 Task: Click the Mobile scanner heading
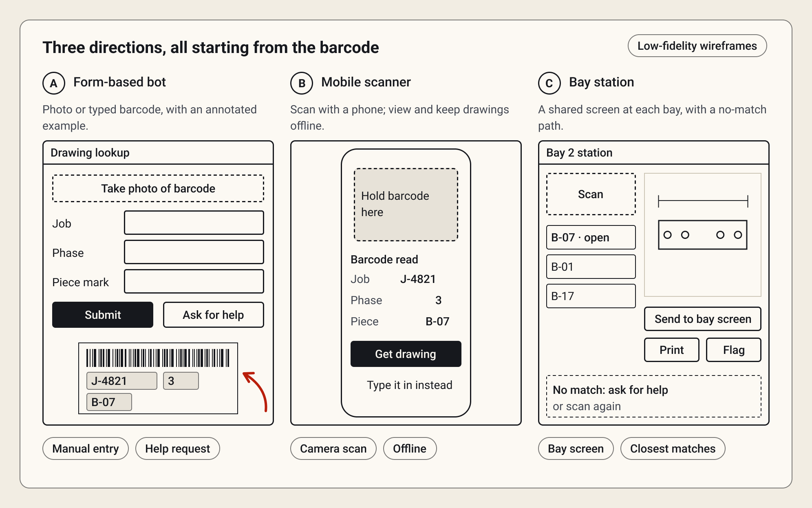(x=366, y=82)
